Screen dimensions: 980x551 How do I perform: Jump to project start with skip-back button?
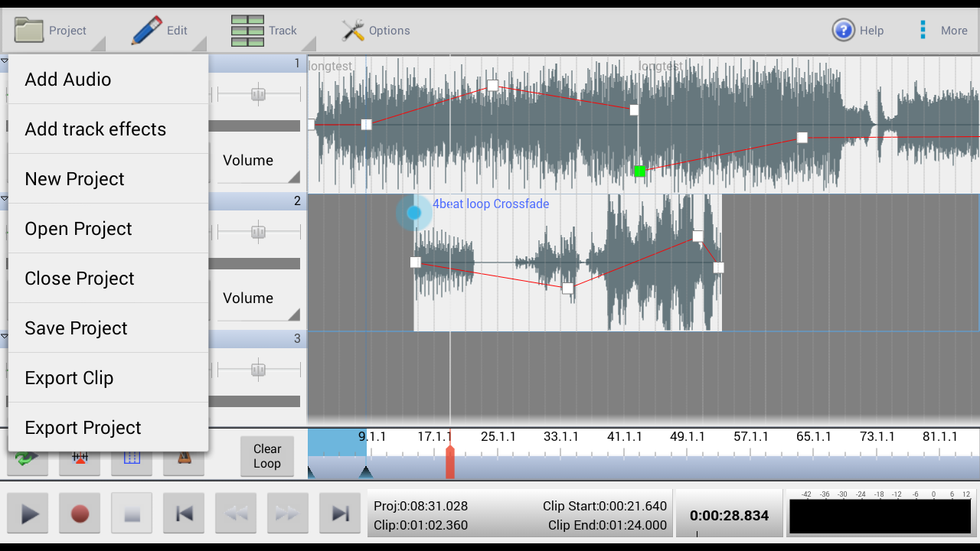pyautogui.click(x=184, y=514)
